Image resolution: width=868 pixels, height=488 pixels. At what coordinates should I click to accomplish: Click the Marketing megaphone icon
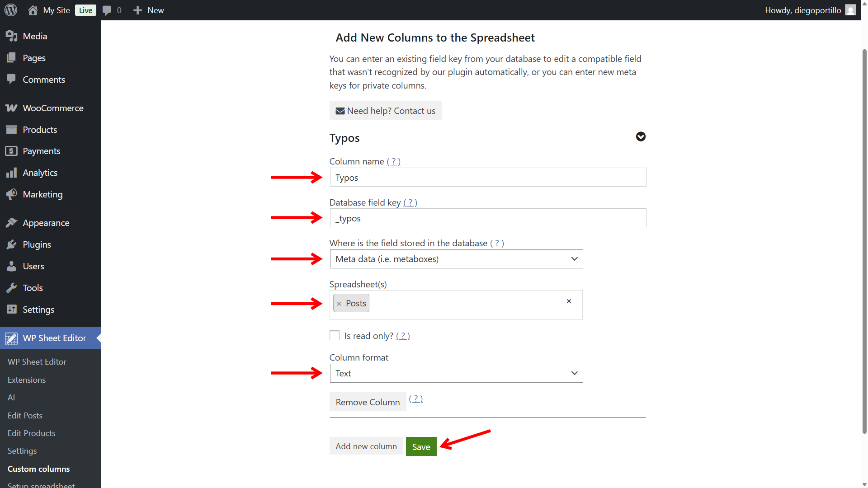[11, 194]
